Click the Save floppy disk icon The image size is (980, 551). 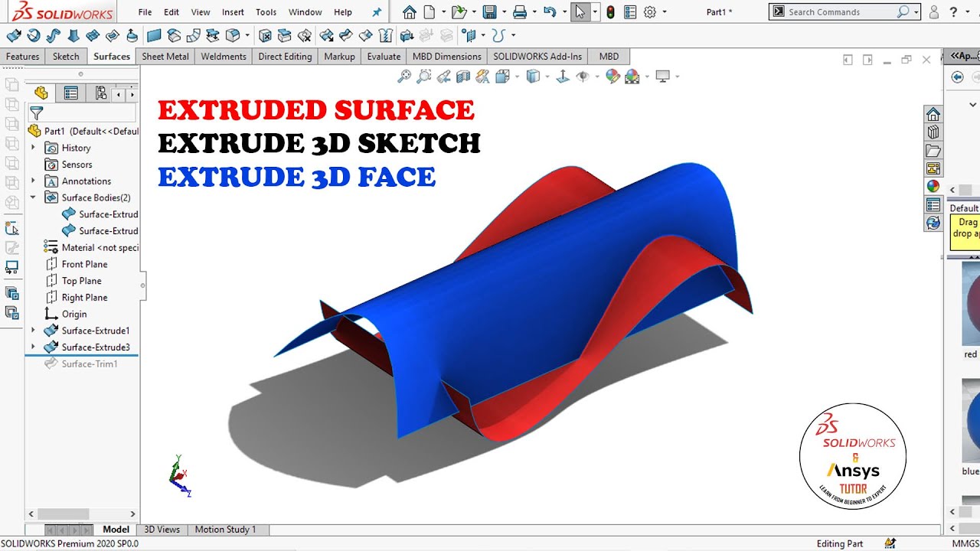tap(489, 11)
